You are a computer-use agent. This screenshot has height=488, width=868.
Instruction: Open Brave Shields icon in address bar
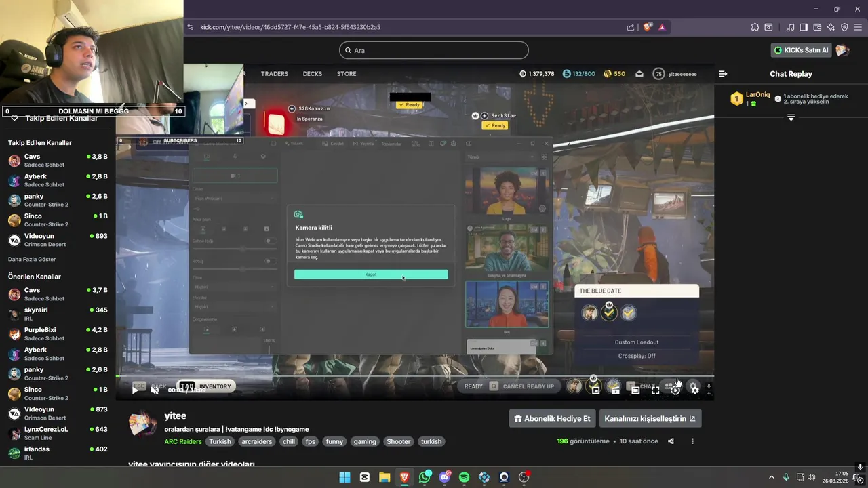(x=648, y=27)
